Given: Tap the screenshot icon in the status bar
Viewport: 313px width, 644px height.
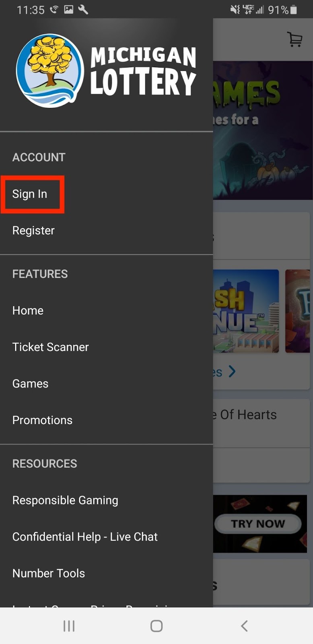Looking at the screenshot, I should 69,9.
